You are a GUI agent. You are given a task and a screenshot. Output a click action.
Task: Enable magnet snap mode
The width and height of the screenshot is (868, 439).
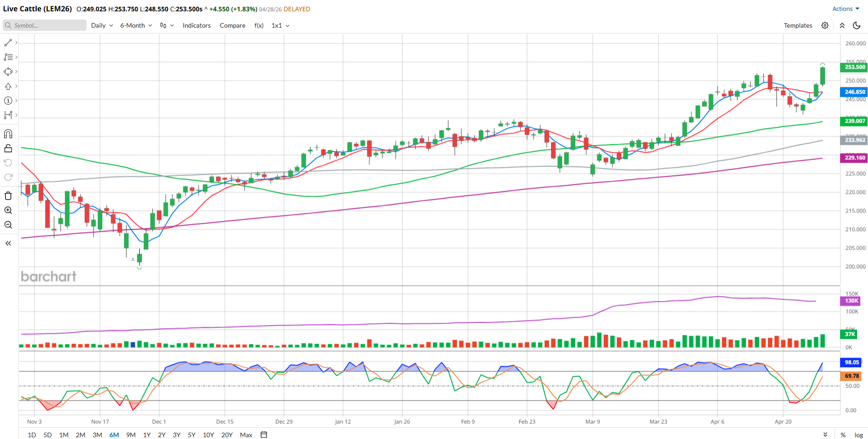[x=8, y=134]
